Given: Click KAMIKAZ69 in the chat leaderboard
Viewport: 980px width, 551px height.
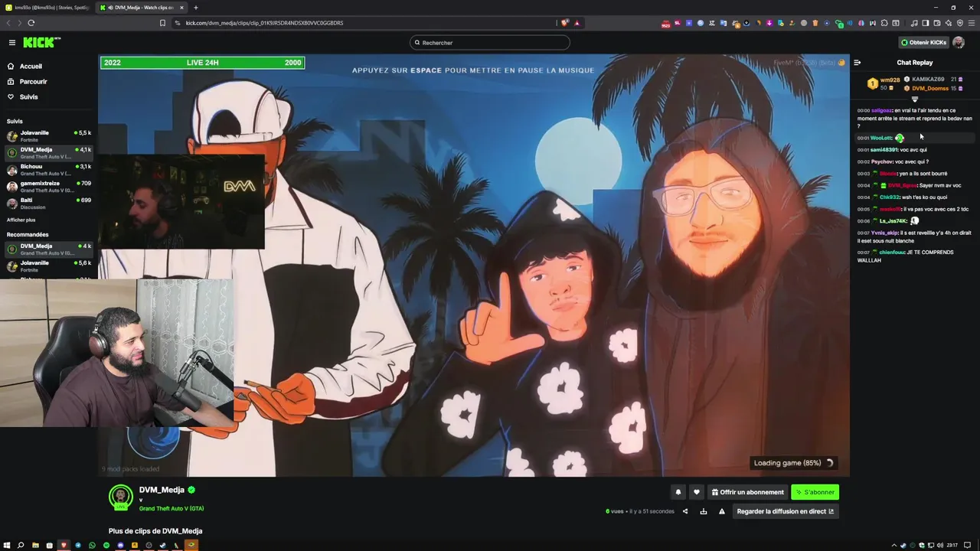Looking at the screenshot, I should click(928, 80).
